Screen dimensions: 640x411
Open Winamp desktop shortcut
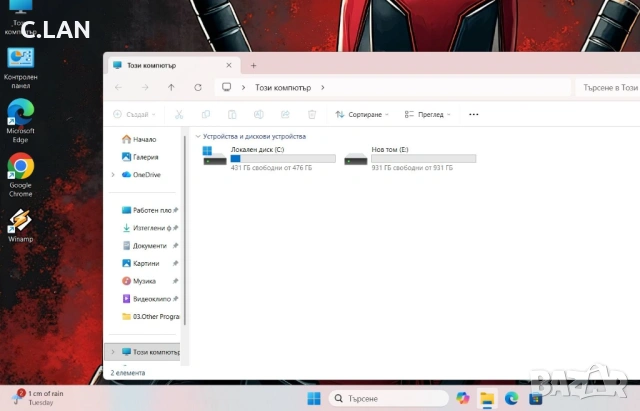click(20, 226)
